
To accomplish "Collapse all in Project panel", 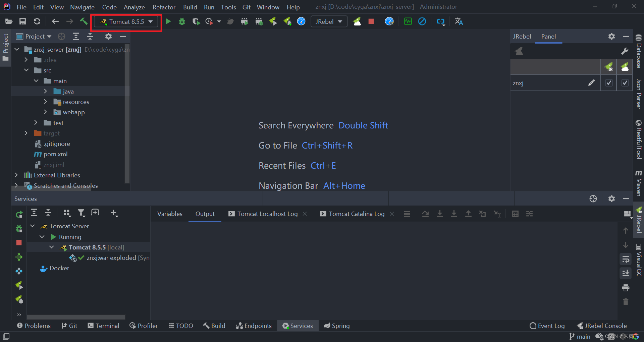I will [90, 36].
